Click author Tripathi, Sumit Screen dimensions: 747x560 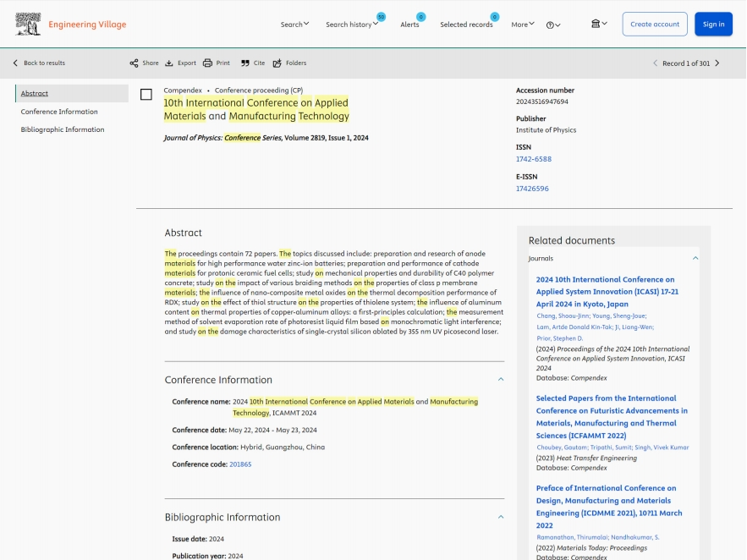click(612, 447)
